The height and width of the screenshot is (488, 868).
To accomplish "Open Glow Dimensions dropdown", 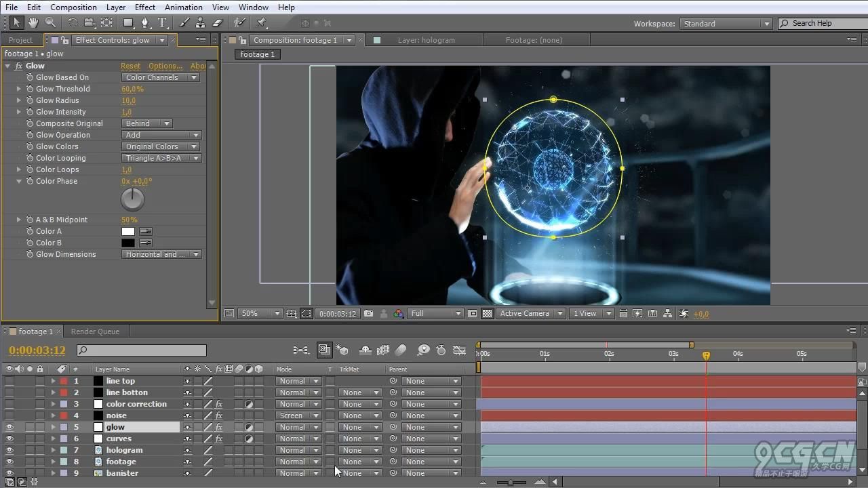I will (161, 254).
